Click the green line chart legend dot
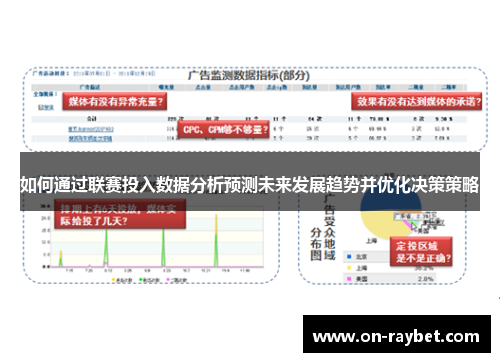This screenshot has width=500, height=362. (x=141, y=279)
